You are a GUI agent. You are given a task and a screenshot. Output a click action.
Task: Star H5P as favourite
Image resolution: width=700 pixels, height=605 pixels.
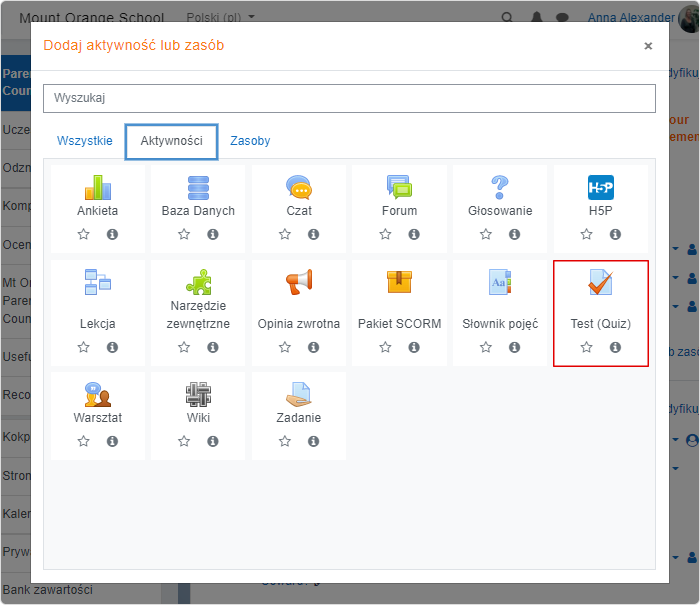pyautogui.click(x=587, y=234)
